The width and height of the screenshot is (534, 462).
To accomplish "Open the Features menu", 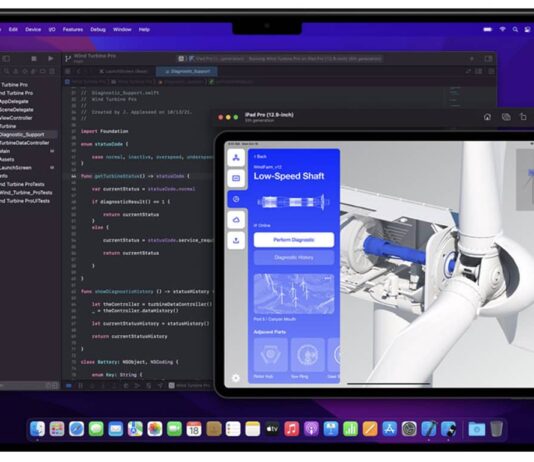I will point(73,30).
